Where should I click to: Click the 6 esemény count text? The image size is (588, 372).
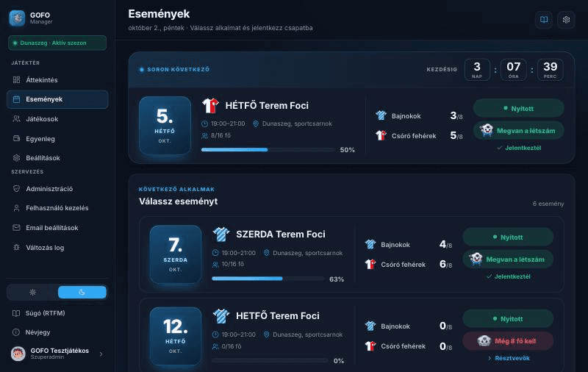pos(548,204)
